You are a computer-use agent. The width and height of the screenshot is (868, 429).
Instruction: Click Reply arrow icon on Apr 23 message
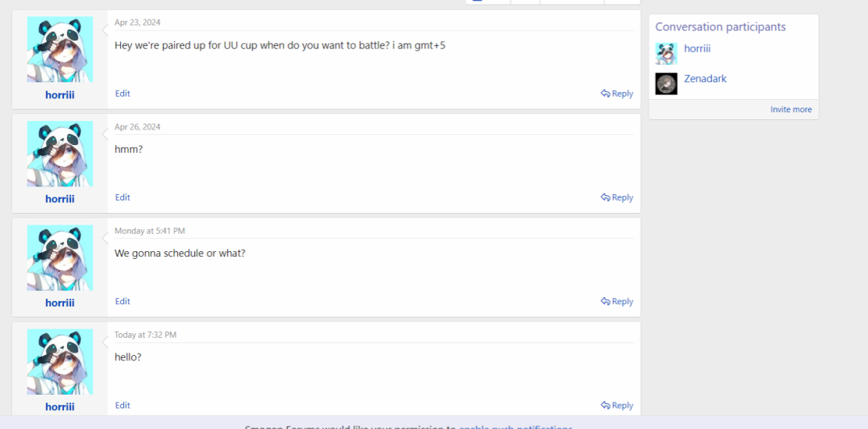[605, 94]
